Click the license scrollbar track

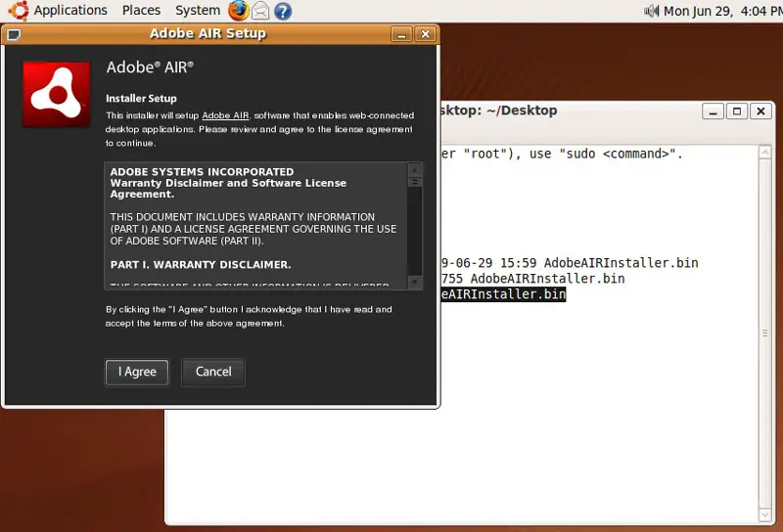point(414,232)
